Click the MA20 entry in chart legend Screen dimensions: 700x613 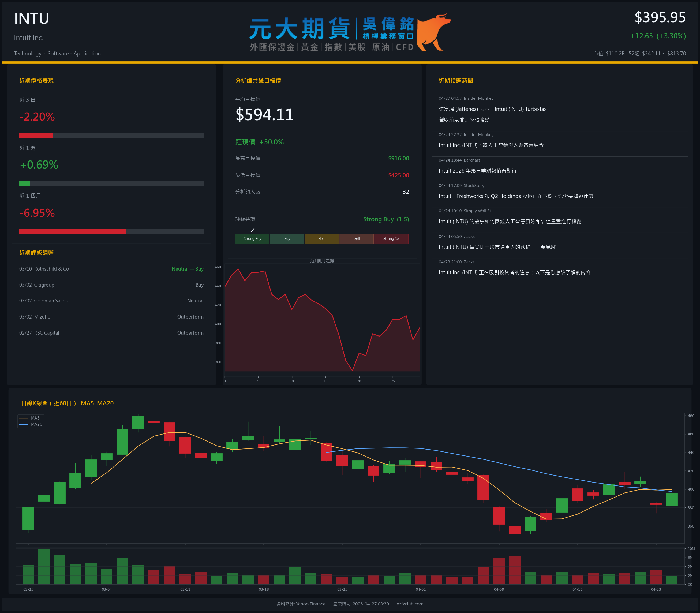(x=31, y=424)
